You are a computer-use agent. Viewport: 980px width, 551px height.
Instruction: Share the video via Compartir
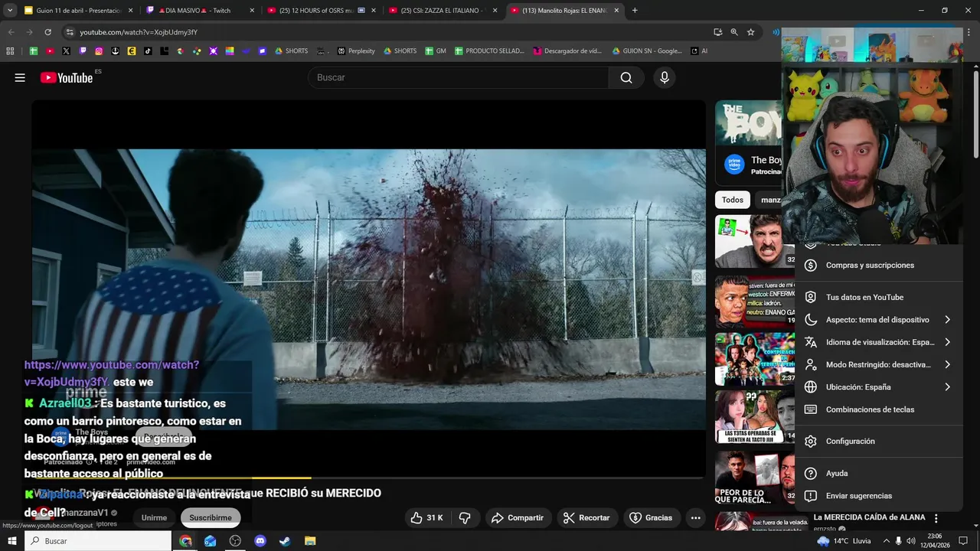[518, 518]
